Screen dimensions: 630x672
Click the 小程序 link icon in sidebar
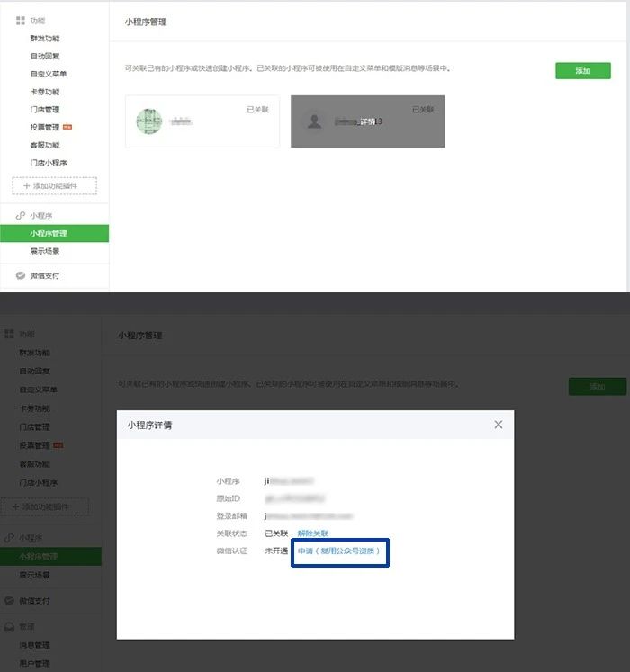pos(20,216)
